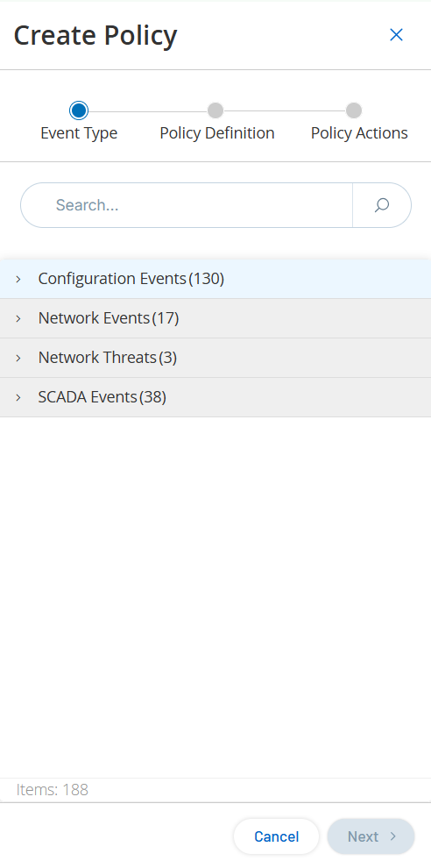Click the magnifying glass search icon
Screen dimensions: 431x868
click(382, 205)
